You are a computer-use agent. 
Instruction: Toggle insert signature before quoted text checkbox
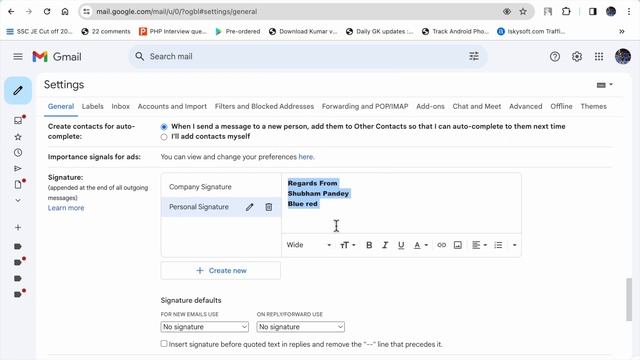point(164,344)
